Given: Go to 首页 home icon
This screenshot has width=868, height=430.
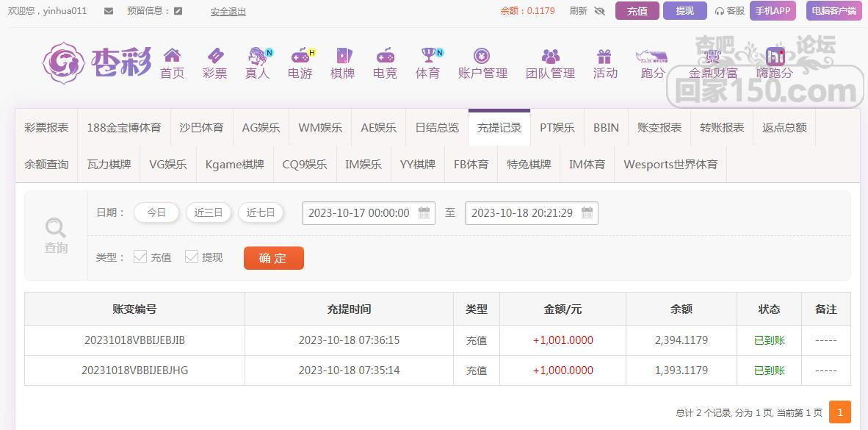Looking at the screenshot, I should point(172,55).
